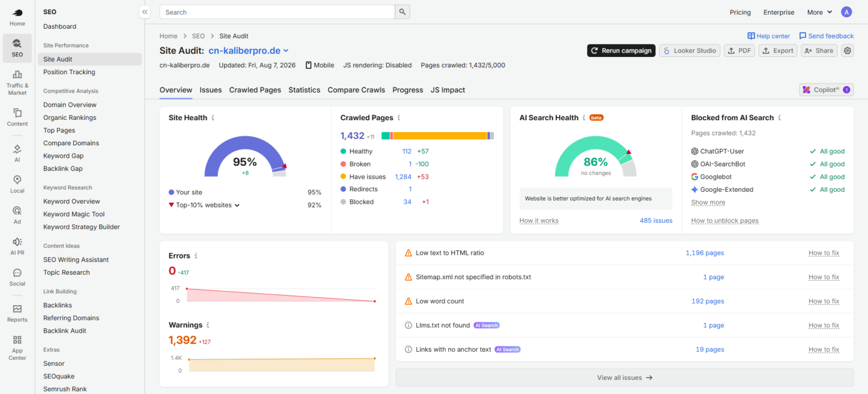This screenshot has height=394, width=868.
Task: Open the Reports rail icon
Action: pos(17,313)
